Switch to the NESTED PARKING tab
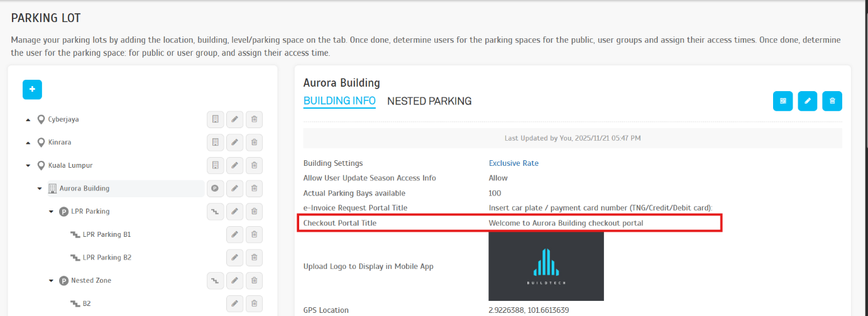 coord(429,101)
